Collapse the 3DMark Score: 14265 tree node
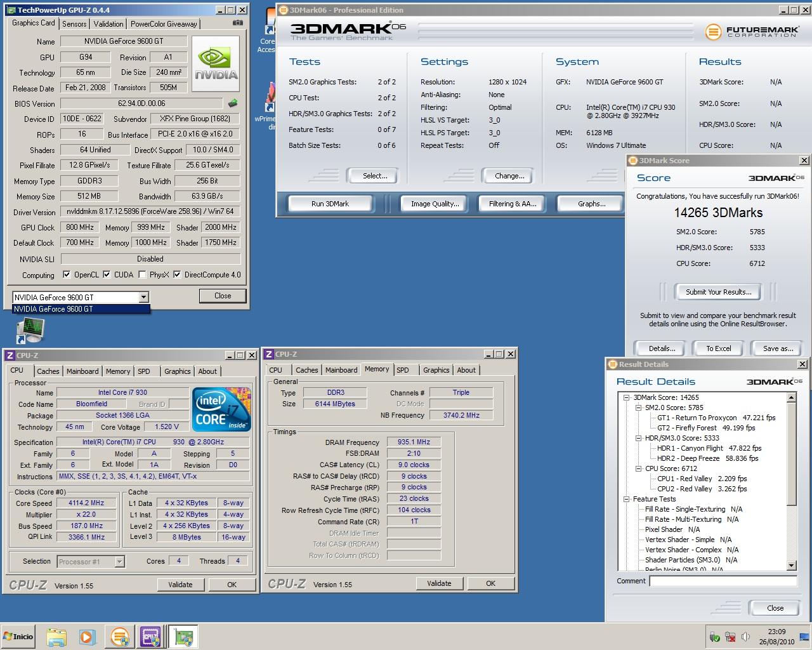 click(x=627, y=397)
